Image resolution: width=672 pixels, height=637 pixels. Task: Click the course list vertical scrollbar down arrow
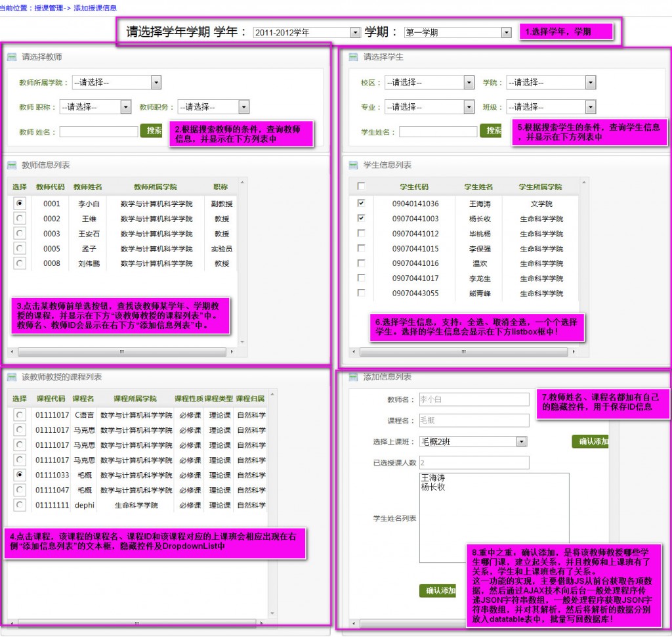[x=272, y=613]
